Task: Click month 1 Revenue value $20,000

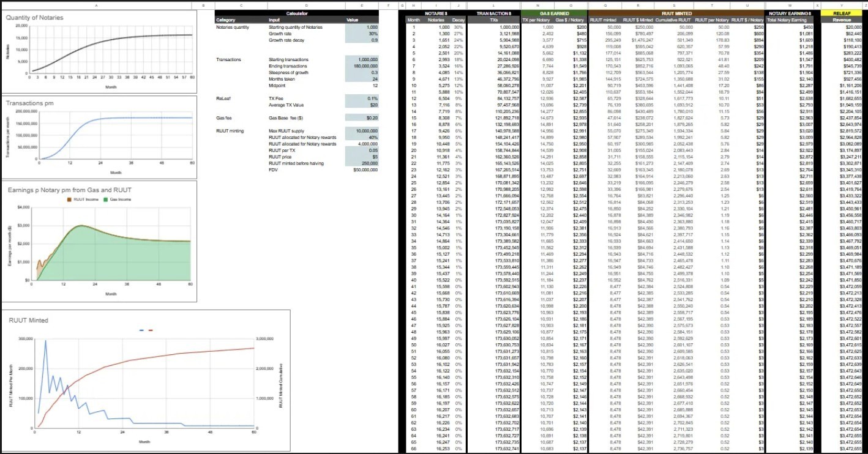Action: click(853, 28)
